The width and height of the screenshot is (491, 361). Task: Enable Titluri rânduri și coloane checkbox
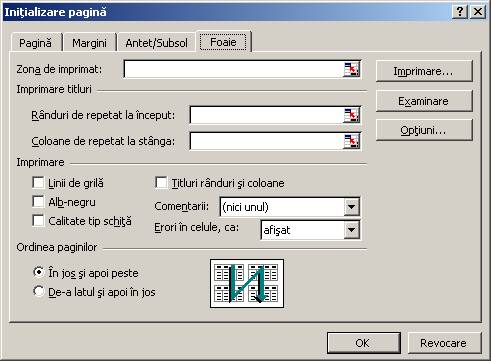coord(161,183)
